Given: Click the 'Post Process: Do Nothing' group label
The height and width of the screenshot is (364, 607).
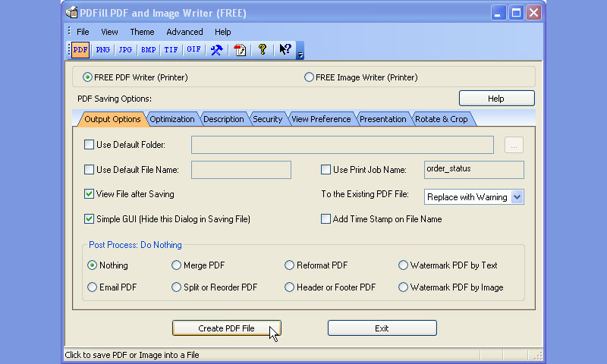Looking at the screenshot, I should pos(135,245).
